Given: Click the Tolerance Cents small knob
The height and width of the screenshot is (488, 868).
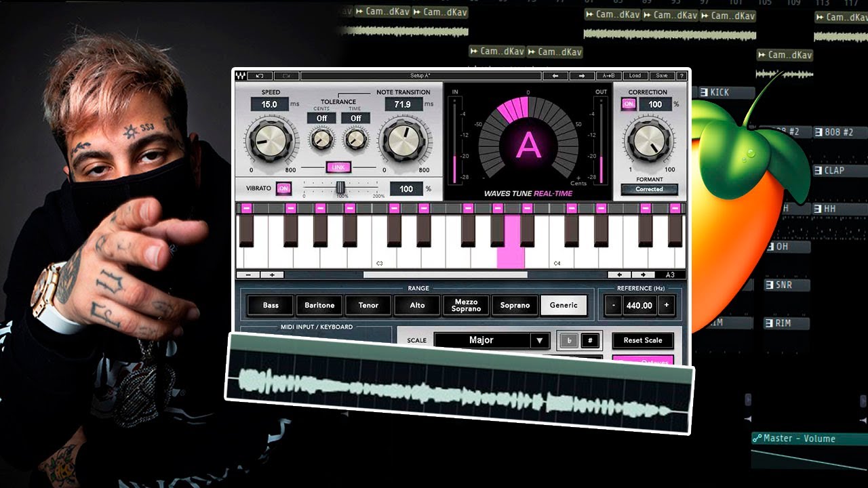Looking at the screenshot, I should pos(321,139).
